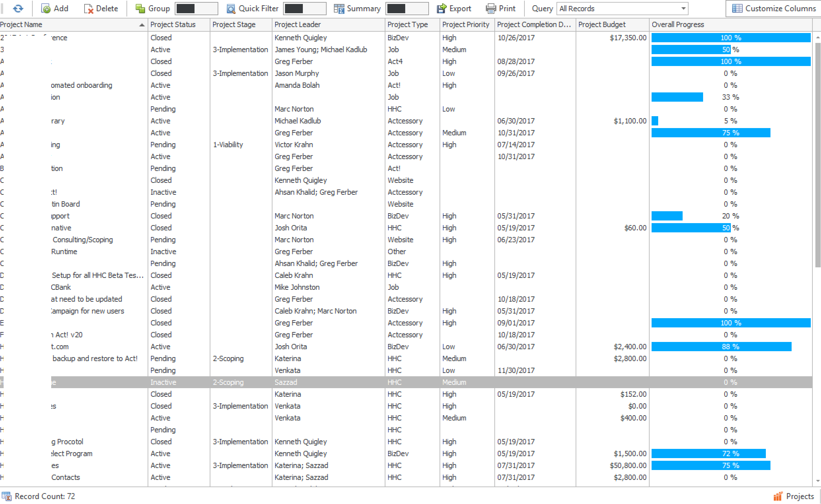Sort by the Project Stage column header
This screenshot has width=821, height=504.
[241, 25]
